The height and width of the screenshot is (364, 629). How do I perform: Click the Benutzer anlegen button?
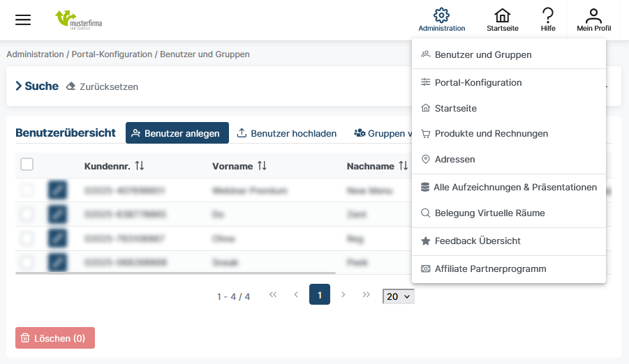pyautogui.click(x=177, y=133)
